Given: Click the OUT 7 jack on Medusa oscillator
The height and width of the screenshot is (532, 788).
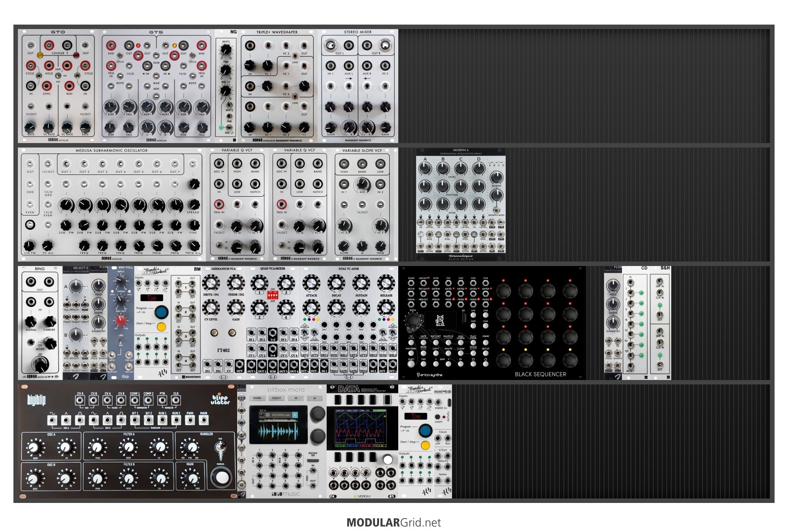Looking at the screenshot, I should click(x=175, y=164).
